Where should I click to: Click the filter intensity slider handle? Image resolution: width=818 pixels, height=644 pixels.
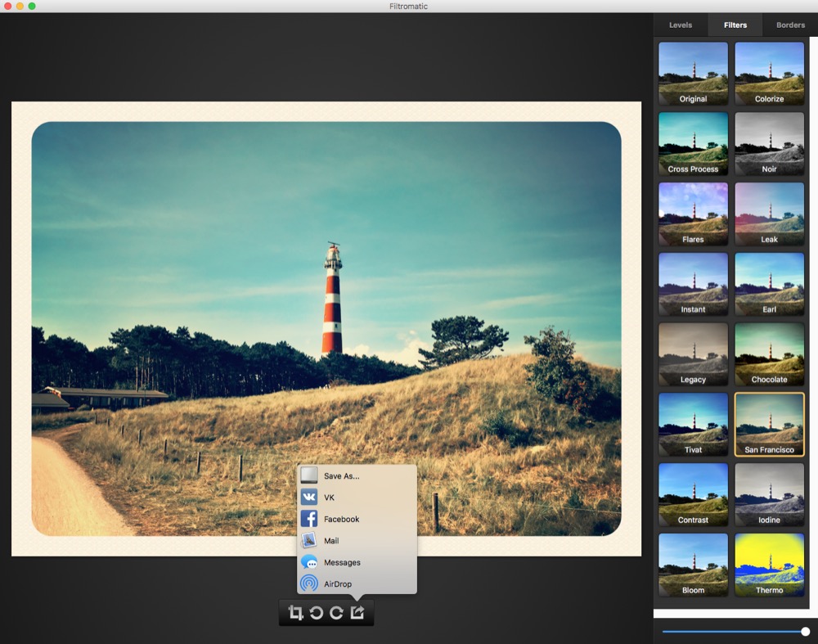pos(806,632)
